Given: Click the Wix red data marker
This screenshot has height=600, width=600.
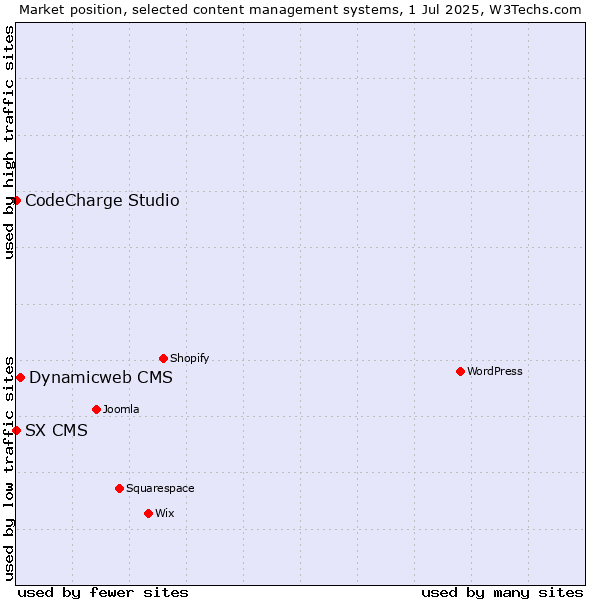Looking at the screenshot, I should click(x=148, y=514).
